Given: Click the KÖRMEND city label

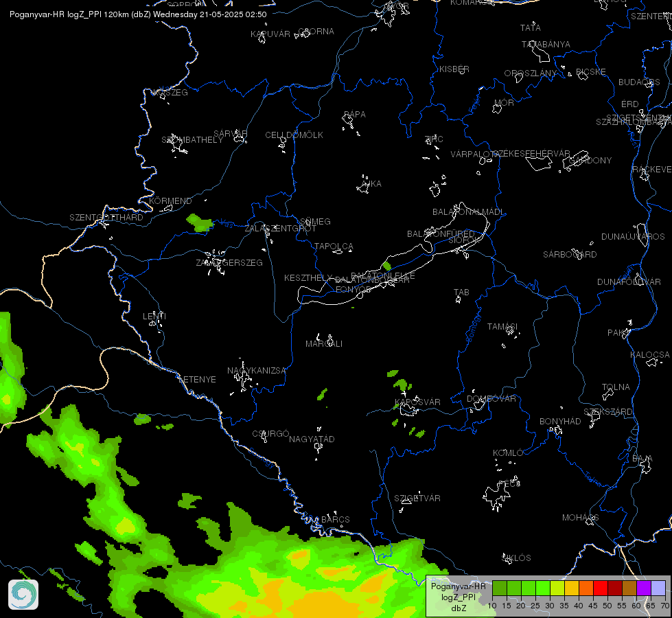Looking at the screenshot, I should [x=170, y=201].
